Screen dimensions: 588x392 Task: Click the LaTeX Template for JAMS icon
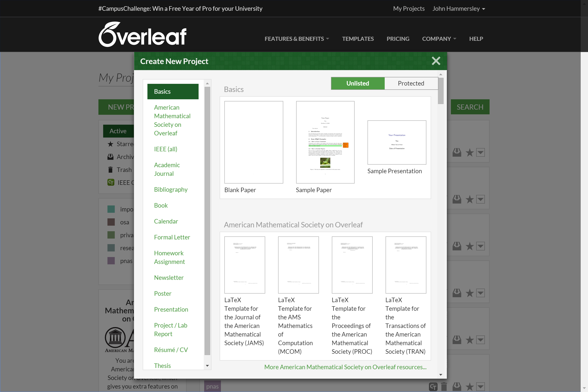point(244,265)
